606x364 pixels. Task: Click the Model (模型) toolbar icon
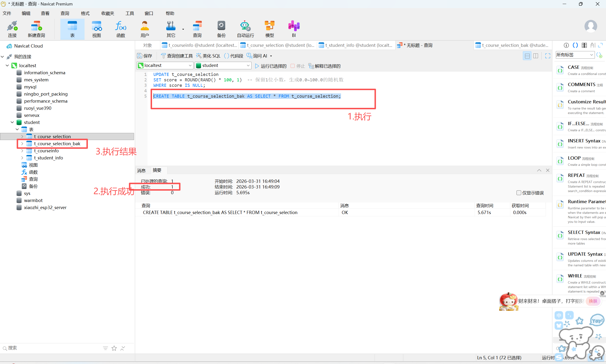click(x=269, y=29)
